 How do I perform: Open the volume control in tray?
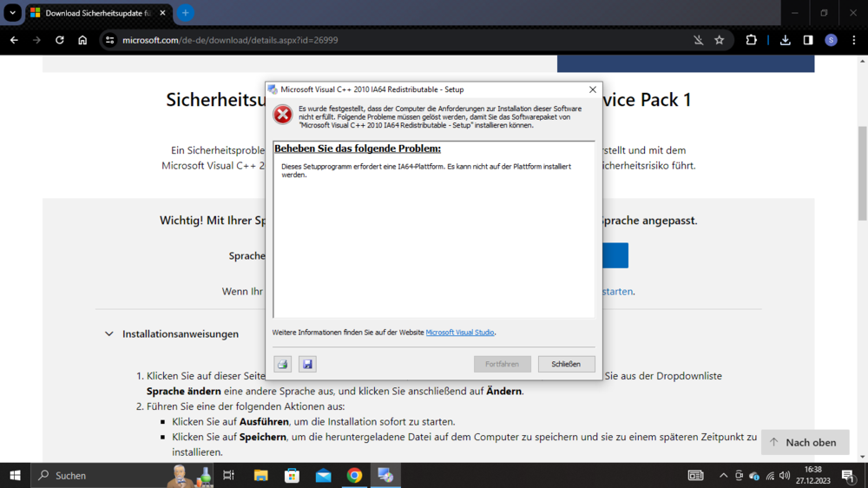[x=785, y=475]
